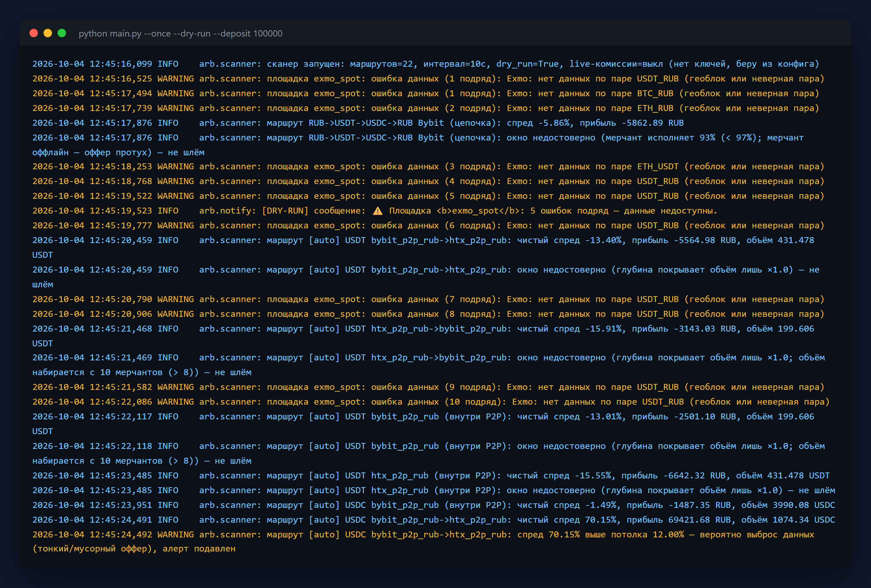
Task: Click the line with 'прибыль -5862.89 RUB'
Action: tap(358, 123)
